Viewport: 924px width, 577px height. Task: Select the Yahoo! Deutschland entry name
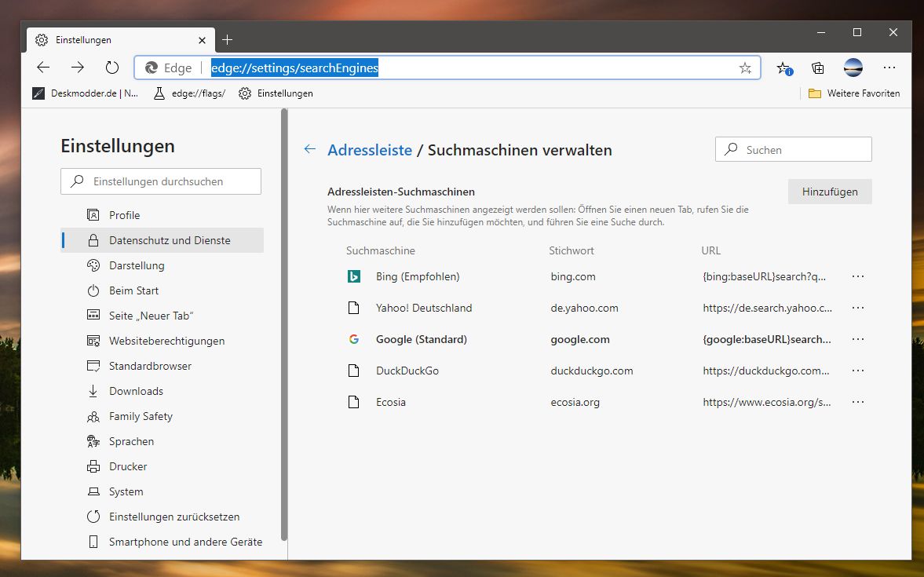[x=424, y=308]
